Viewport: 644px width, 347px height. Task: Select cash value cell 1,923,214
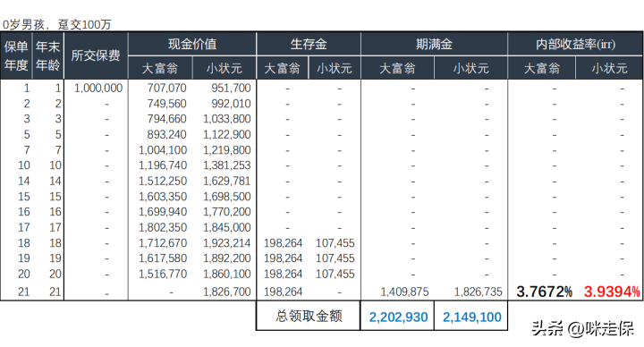[227, 242]
